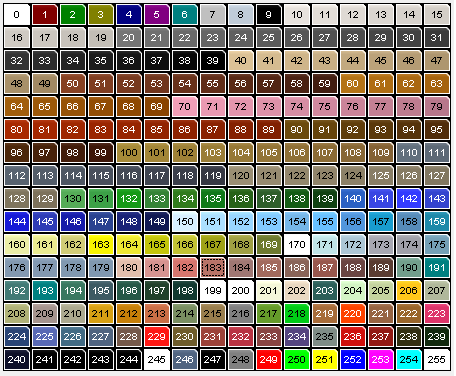Choose the currently selected swatch 183
Screen dimensions: 456x376
[213, 268]
